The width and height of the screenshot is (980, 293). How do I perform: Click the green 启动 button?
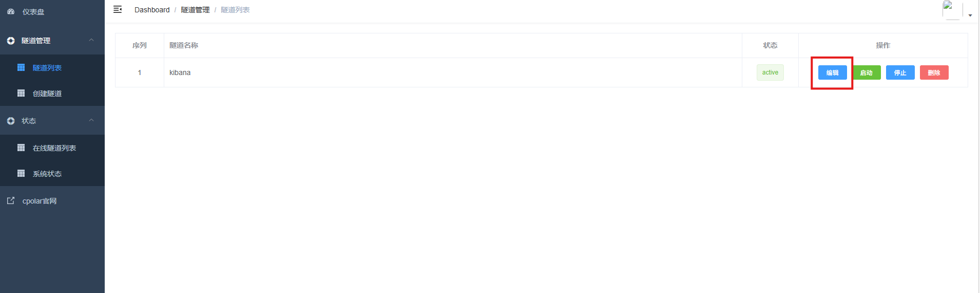click(x=867, y=72)
